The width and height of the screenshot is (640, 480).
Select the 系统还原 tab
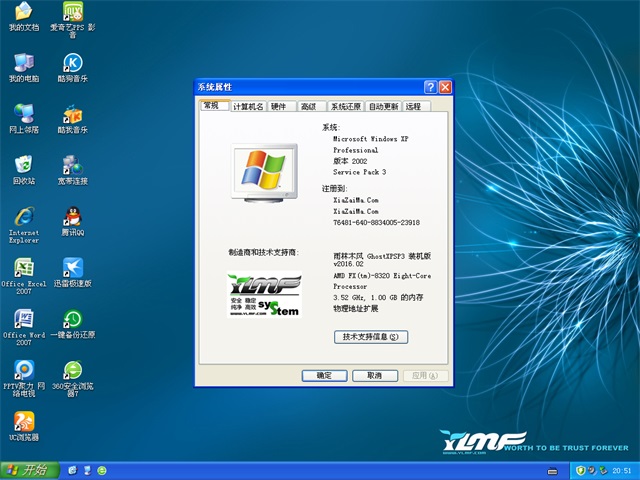tap(345, 106)
